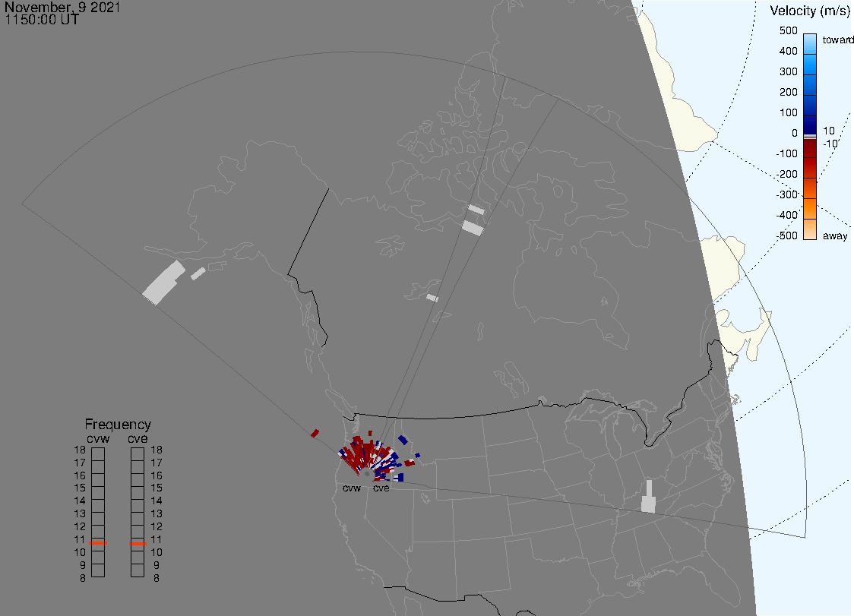Click the '10' threshold label beside colorbar

click(828, 131)
